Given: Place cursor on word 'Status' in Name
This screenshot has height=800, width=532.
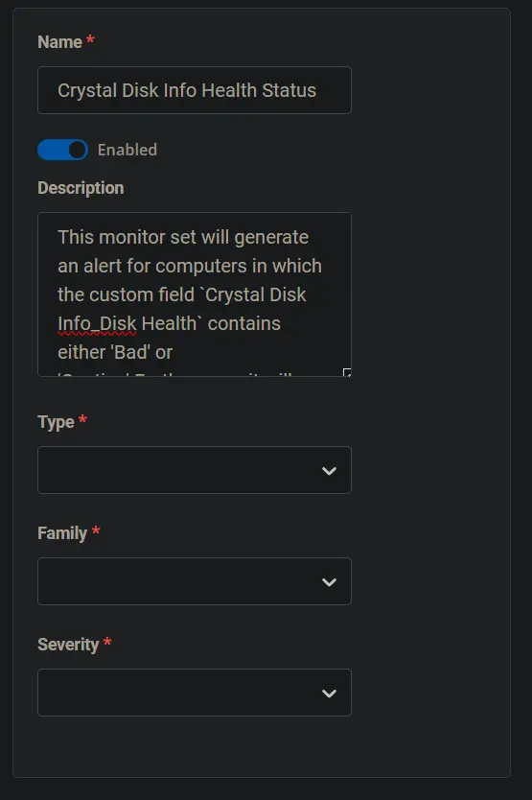Looking at the screenshot, I should tap(289, 90).
